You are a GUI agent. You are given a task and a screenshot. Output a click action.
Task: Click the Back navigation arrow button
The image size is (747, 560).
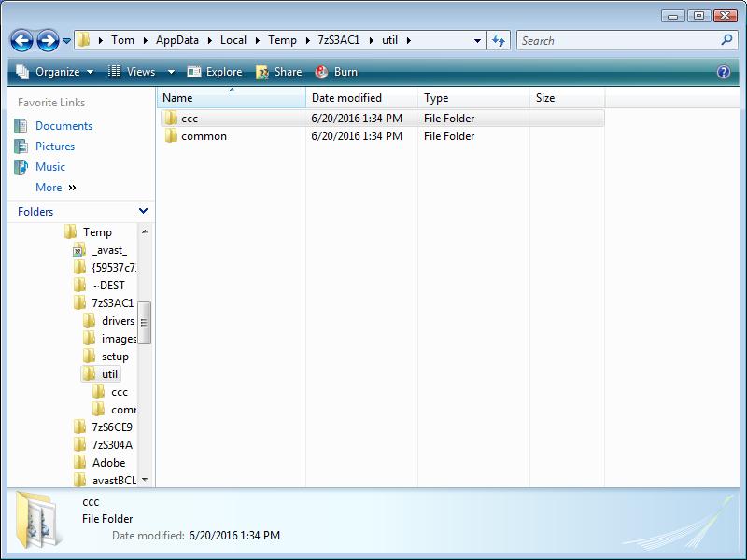click(21, 40)
